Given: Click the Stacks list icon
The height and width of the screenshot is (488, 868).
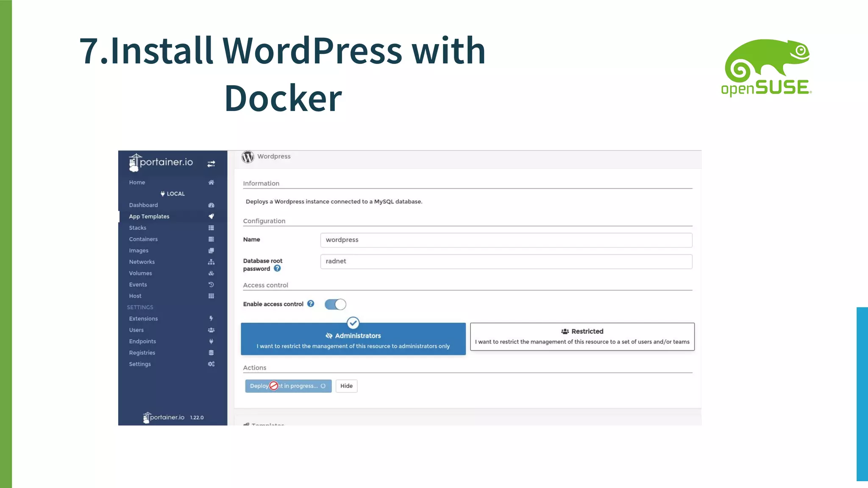Looking at the screenshot, I should (x=211, y=228).
